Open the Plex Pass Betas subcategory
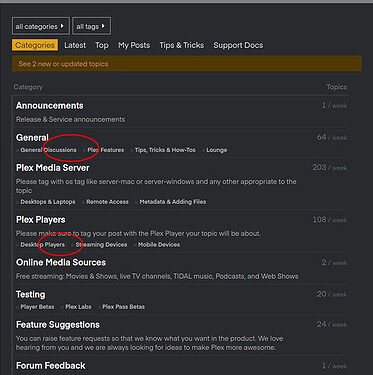Viewport: 373px width, 375px height. (x=124, y=307)
